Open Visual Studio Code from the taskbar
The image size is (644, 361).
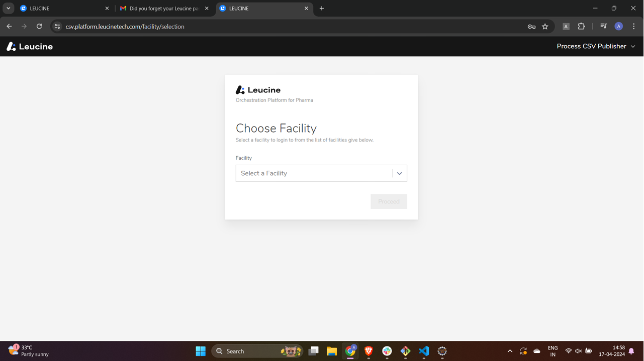pyautogui.click(x=424, y=351)
